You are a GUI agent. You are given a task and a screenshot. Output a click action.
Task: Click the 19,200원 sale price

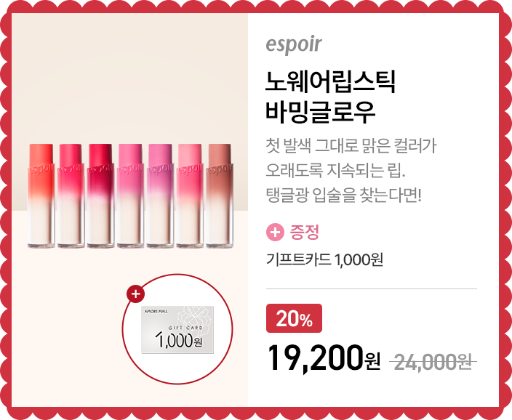pos(324,359)
